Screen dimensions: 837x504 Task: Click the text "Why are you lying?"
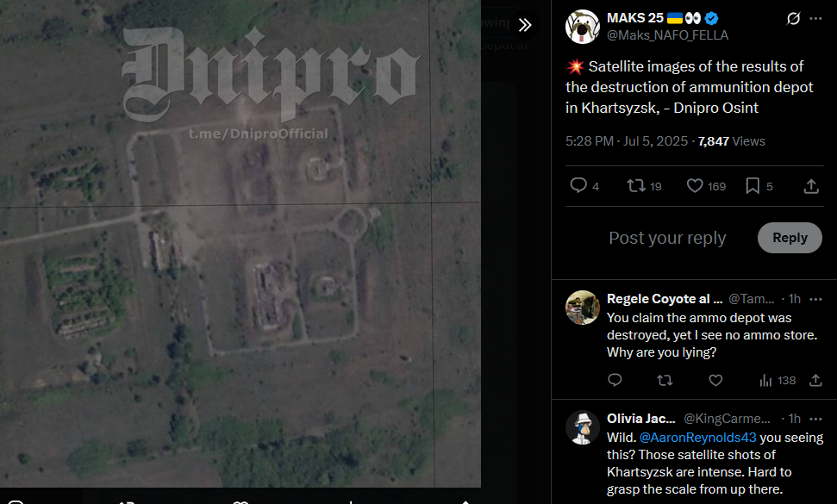[x=661, y=352]
